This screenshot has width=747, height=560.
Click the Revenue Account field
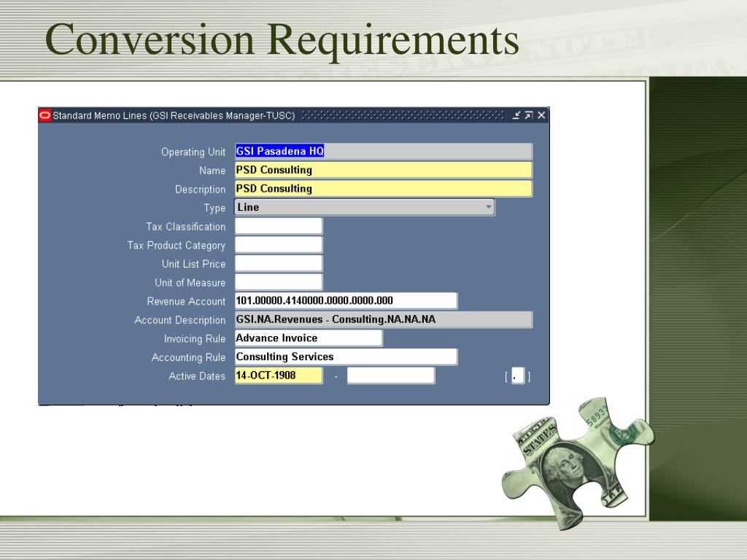(346, 300)
